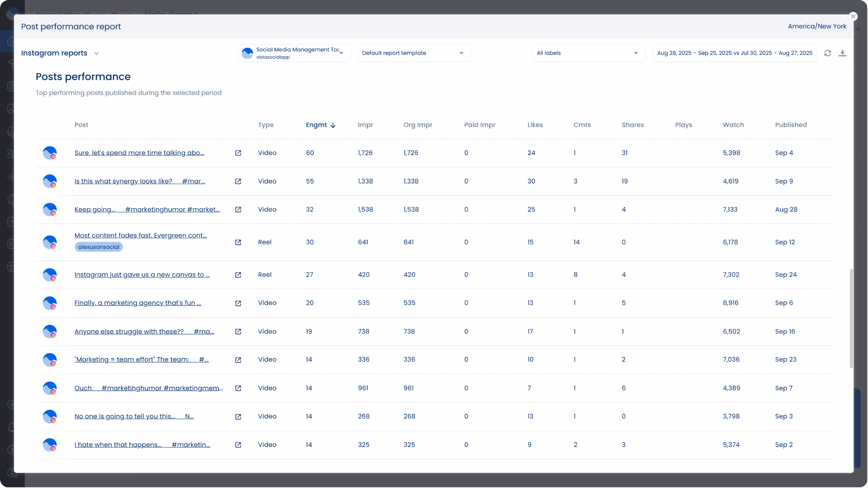The image size is (868, 488).
Task: Click the refresh report icon
Action: 827,53
